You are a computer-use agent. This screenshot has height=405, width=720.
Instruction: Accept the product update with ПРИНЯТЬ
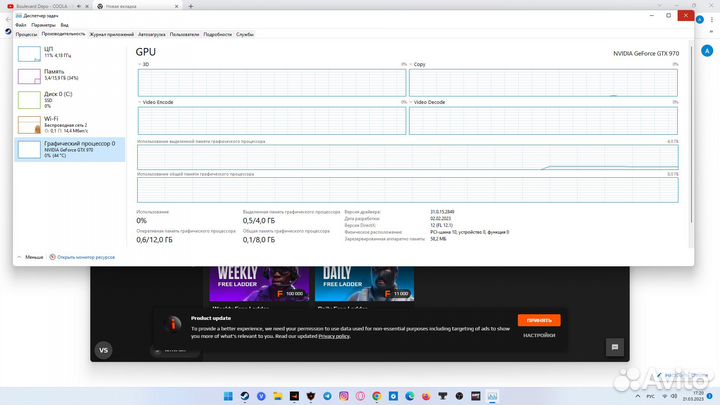539,320
